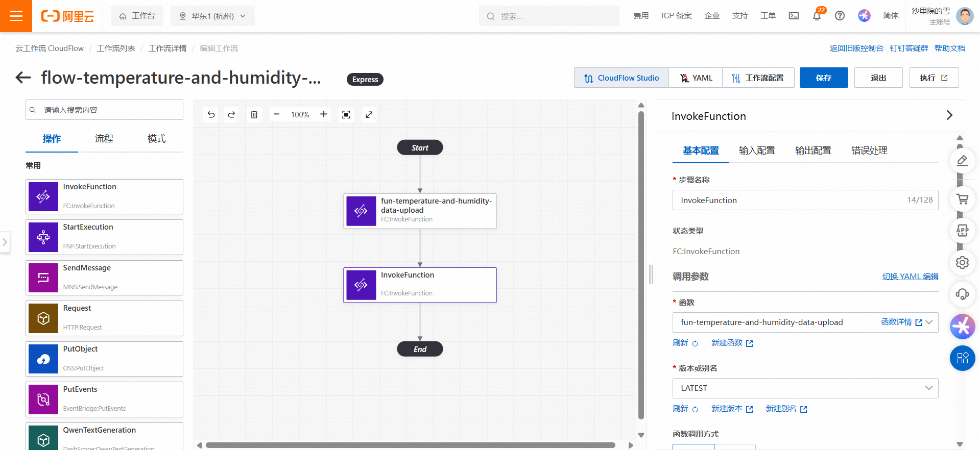Open the user avatar menu
The image size is (980, 450).
[964, 16]
